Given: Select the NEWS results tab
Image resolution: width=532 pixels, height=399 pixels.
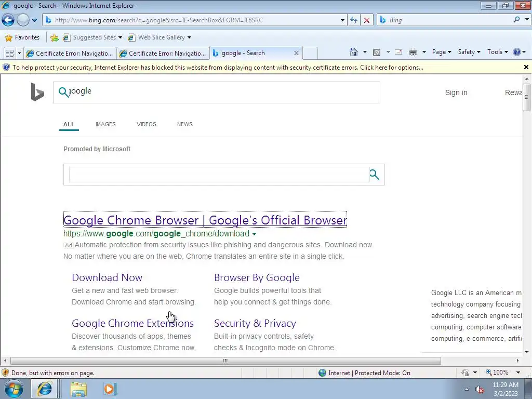Looking at the screenshot, I should (x=184, y=124).
